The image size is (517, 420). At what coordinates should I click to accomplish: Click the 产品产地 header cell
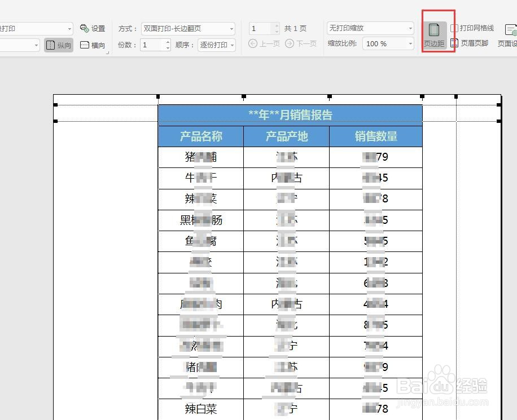[286, 136]
